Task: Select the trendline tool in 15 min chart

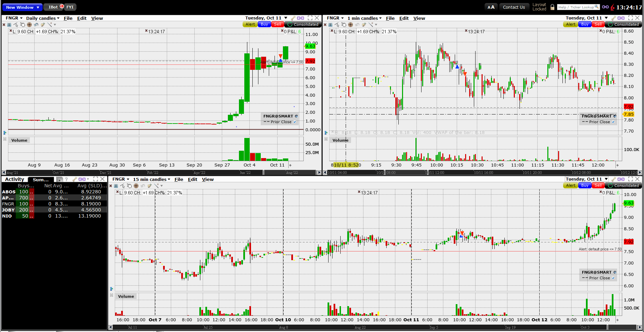Action: point(156,186)
